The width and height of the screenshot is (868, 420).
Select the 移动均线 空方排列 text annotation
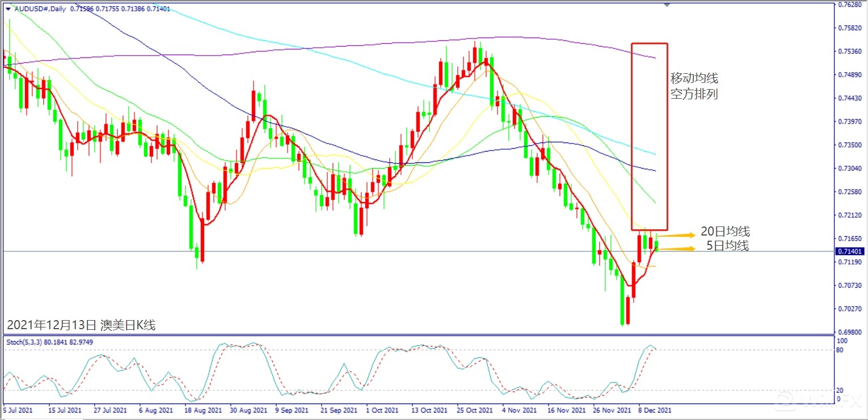(694, 86)
